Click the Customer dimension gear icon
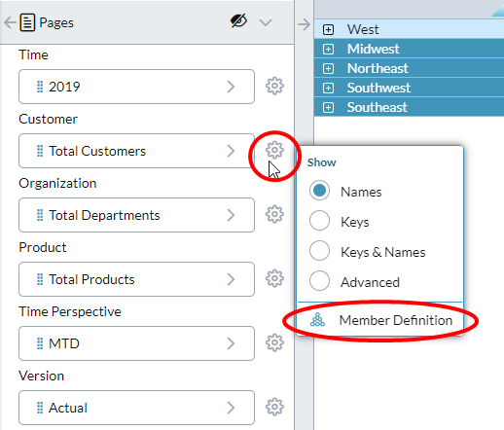The height and width of the screenshot is (430, 504). point(274,150)
